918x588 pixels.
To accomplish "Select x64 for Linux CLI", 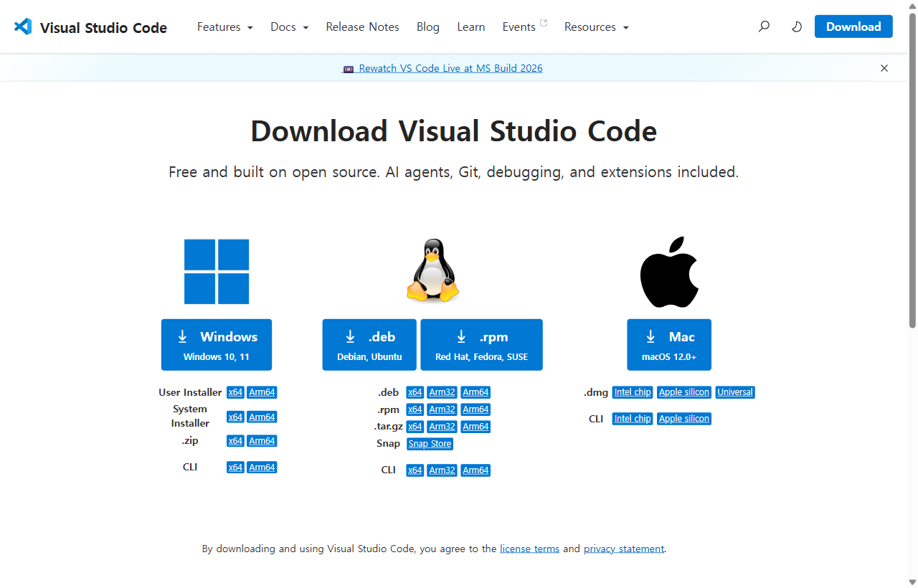I will [x=415, y=470].
